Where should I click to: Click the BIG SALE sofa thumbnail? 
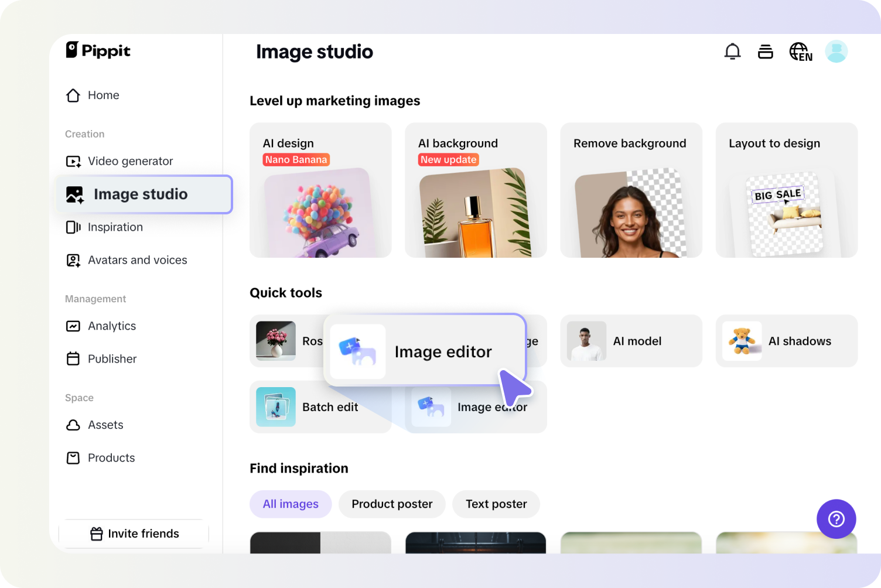[785, 214]
